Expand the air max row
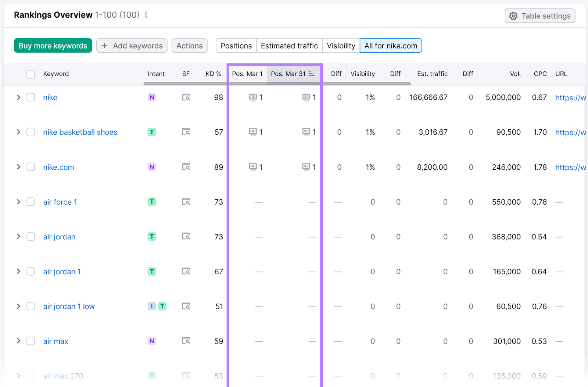This screenshot has height=387, width=588. 18,341
